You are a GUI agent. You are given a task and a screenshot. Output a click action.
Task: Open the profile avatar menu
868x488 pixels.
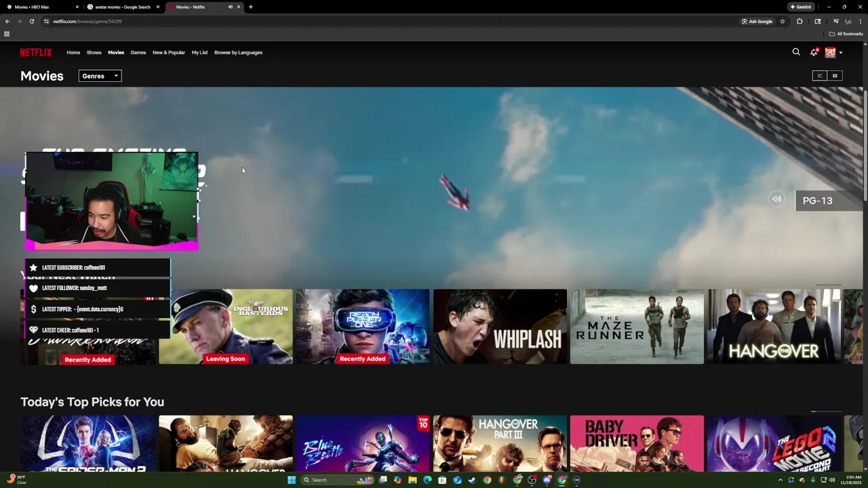pyautogui.click(x=830, y=52)
